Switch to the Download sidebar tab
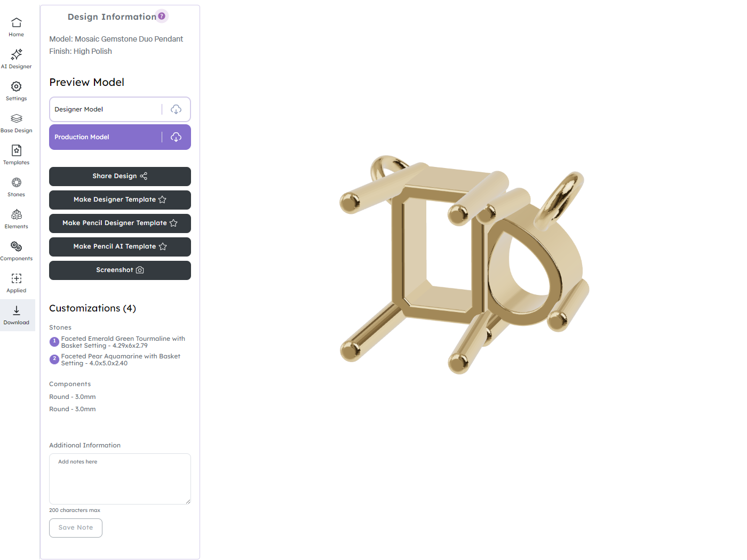This screenshot has width=747, height=560. 17,315
